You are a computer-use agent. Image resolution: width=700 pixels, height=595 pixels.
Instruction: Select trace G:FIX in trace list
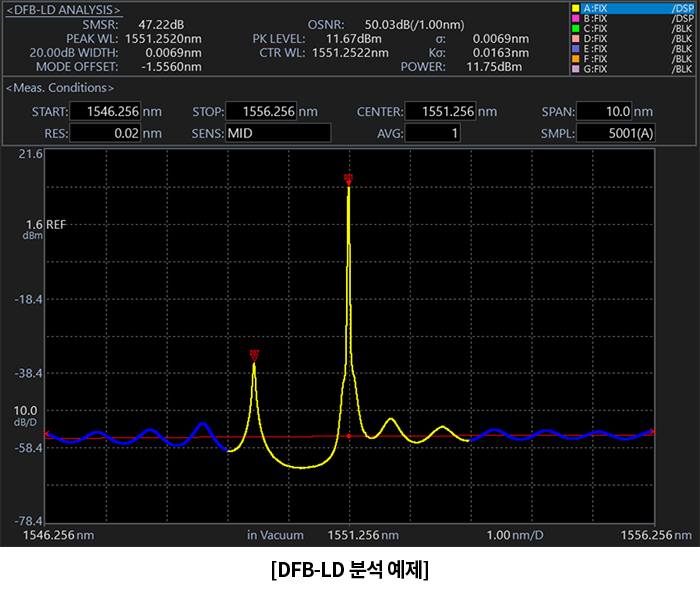pyautogui.click(x=633, y=69)
